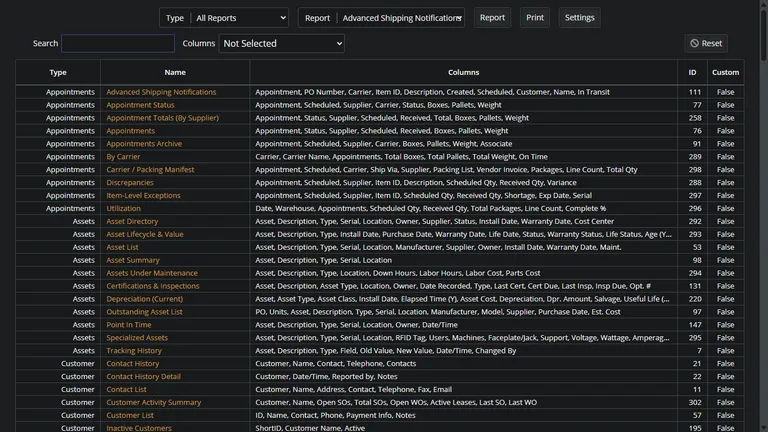
Task: Open the Customer List report link
Action: tap(130, 415)
